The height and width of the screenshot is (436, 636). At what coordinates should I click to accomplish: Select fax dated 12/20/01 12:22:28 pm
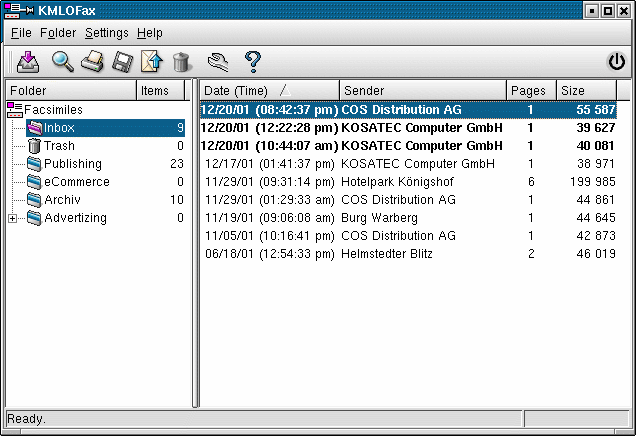(x=408, y=128)
